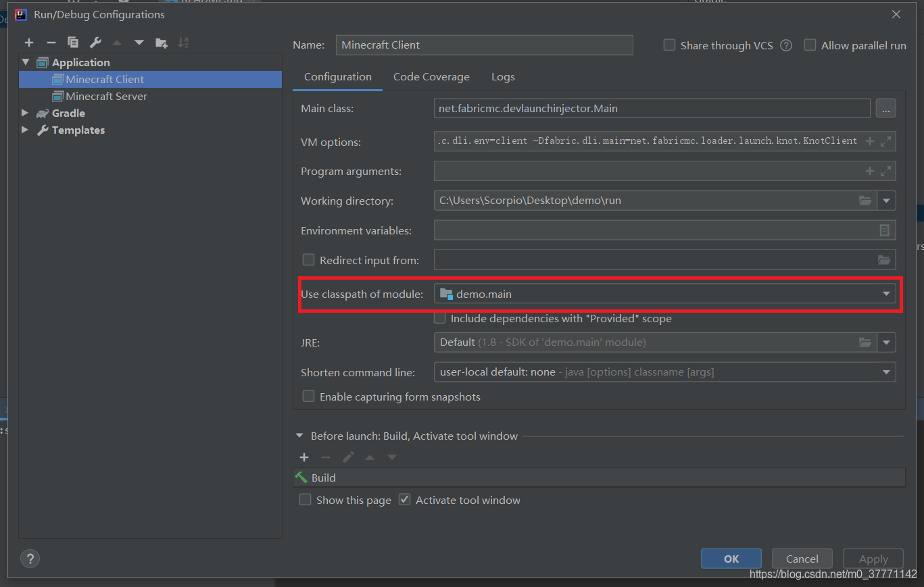Viewport: 924px width, 587px height.
Task: Expand the Program arguments field editor
Action: coord(886,172)
